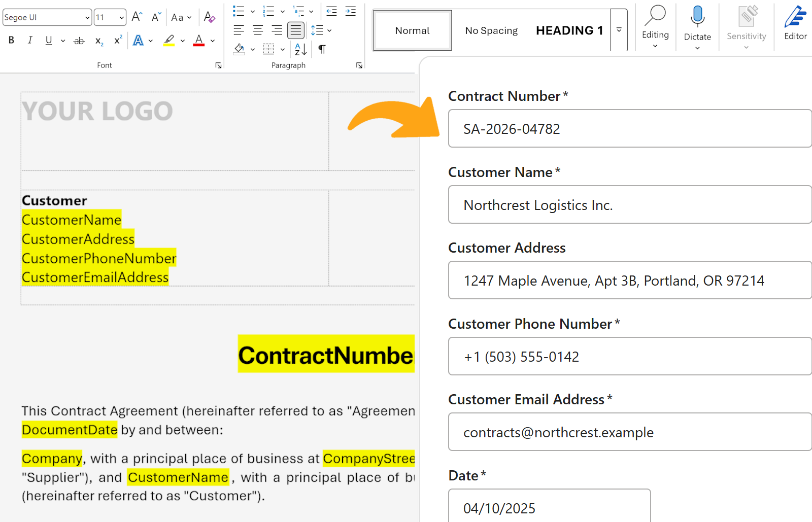Edit the Date field

[x=550, y=506]
